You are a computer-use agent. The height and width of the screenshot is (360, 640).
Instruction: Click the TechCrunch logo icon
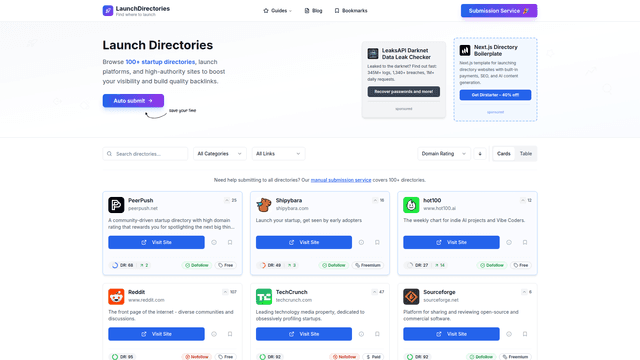[x=264, y=296]
